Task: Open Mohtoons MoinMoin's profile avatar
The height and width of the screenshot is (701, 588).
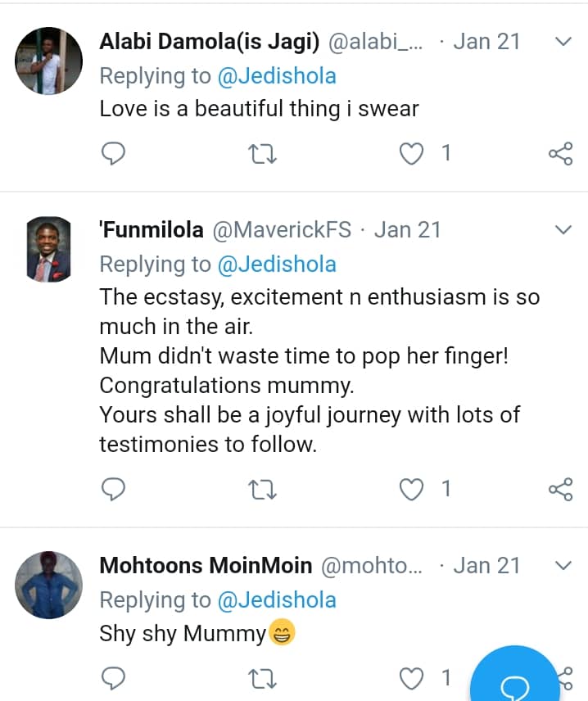Action: (49, 585)
